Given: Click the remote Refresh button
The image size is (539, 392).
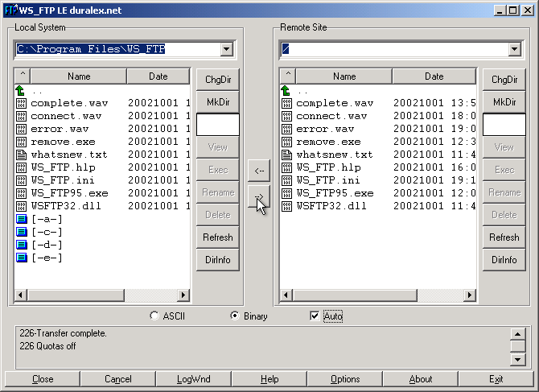Looking at the screenshot, I should coord(504,237).
